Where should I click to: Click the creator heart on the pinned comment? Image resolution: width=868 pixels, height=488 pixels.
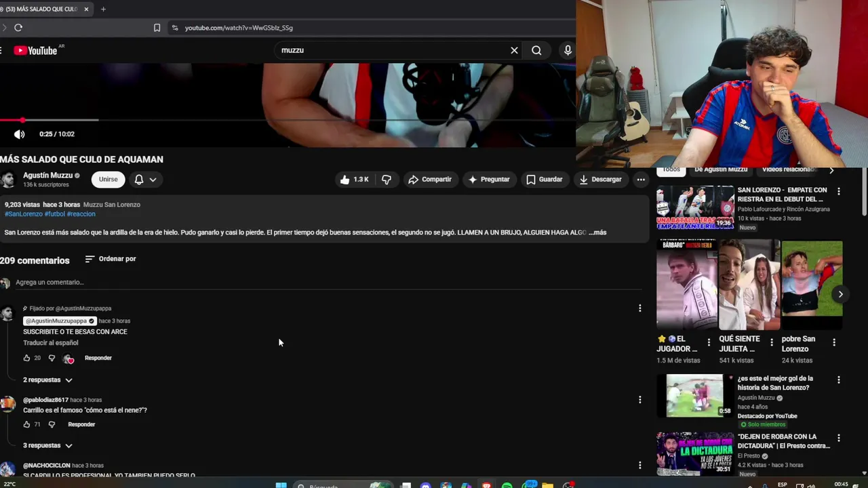[68, 359]
